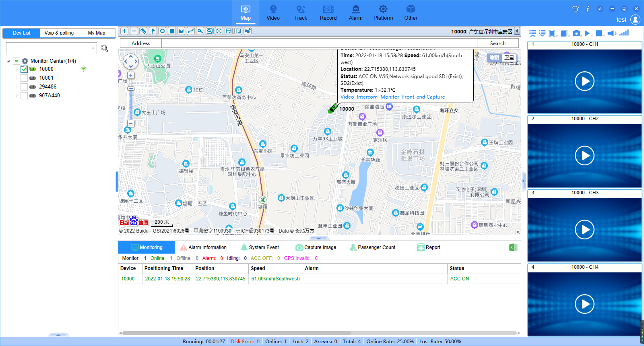Open the Track module tab
The width and height of the screenshot is (644, 346).
(301, 12)
